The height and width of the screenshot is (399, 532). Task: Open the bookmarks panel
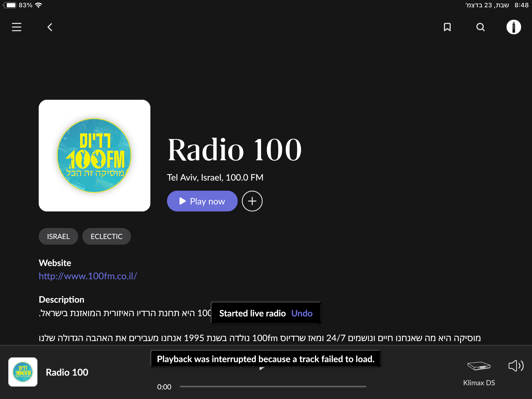click(x=447, y=27)
